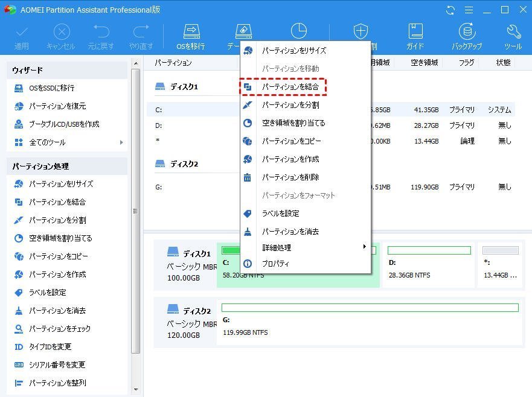This screenshot has height=397, width=532.
Task: Choose パーティションをコピー in context menu
Action: pos(305,141)
